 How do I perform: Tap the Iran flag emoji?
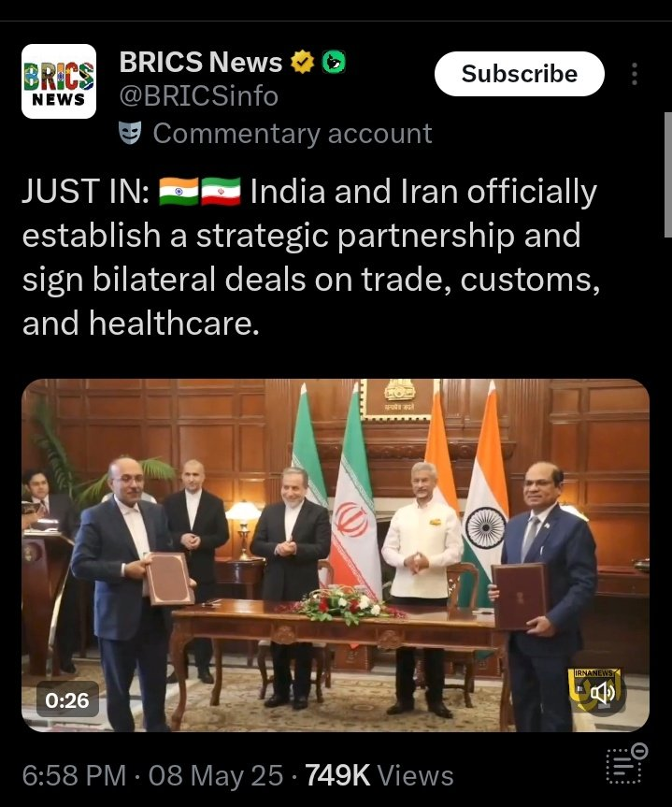221,192
